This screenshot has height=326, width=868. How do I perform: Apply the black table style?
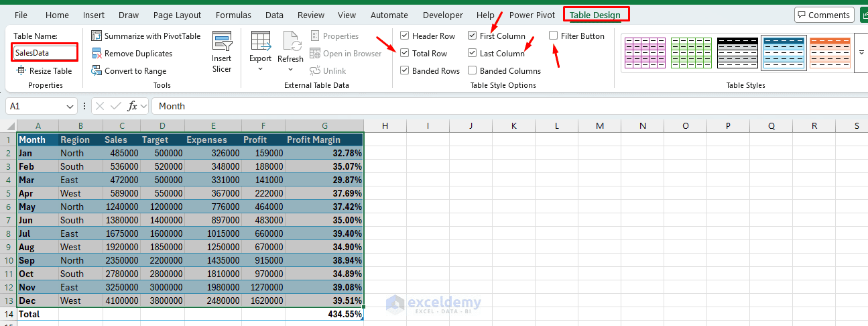(x=737, y=52)
